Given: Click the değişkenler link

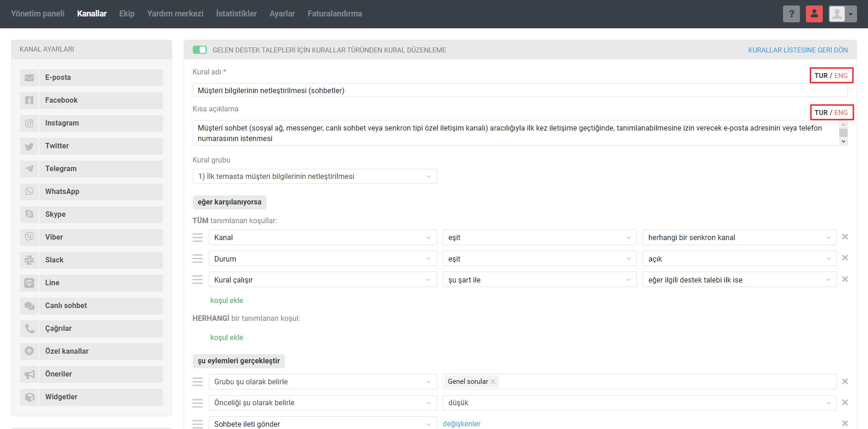Looking at the screenshot, I should click(x=461, y=424).
